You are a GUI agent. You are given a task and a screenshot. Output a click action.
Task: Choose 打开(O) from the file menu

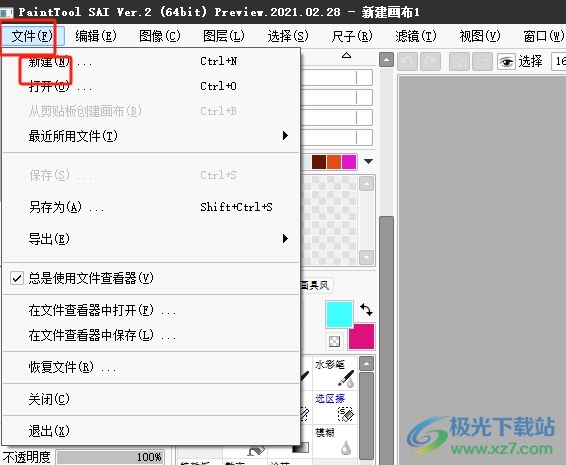(x=151, y=86)
